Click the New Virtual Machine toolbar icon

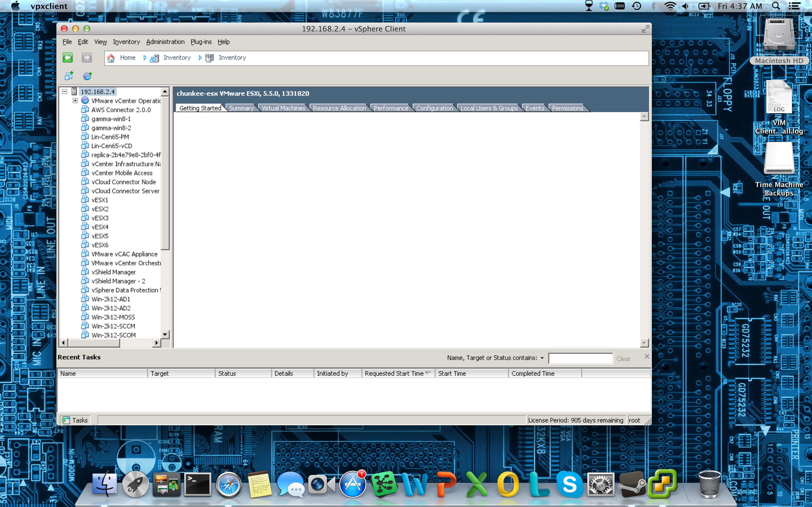point(69,76)
